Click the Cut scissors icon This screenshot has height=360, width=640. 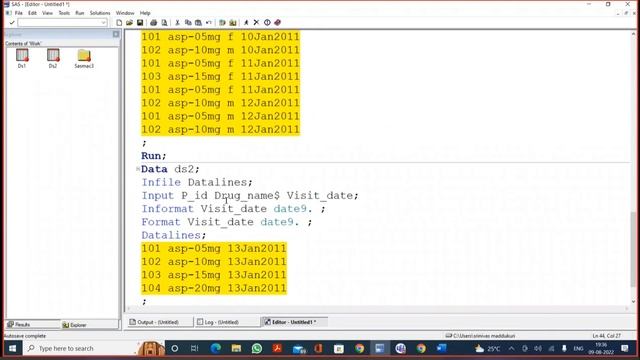point(178,22)
